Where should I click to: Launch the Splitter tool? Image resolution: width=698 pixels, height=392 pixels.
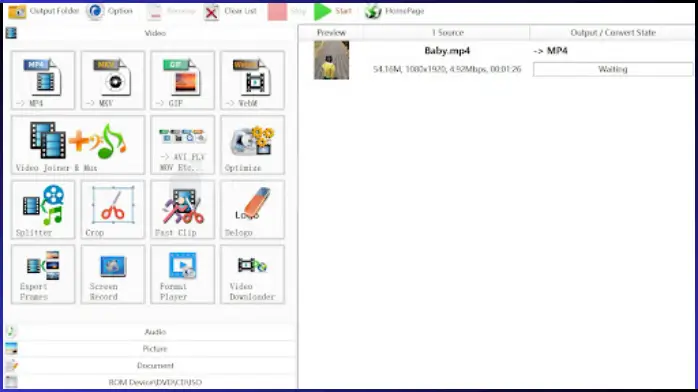43,210
